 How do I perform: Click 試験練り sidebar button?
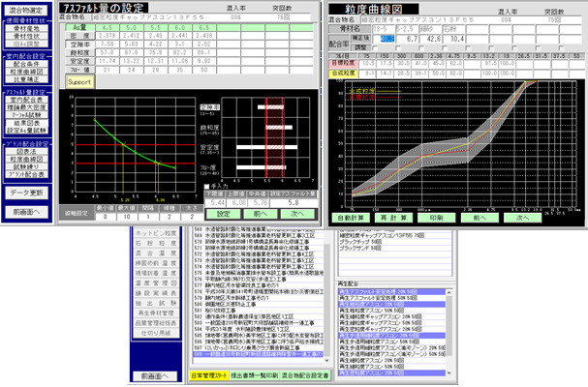tap(26, 166)
